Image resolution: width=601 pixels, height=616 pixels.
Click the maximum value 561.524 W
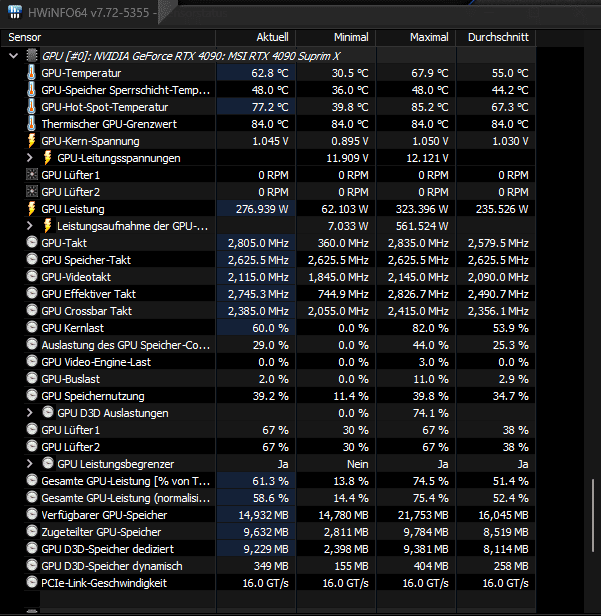422,226
